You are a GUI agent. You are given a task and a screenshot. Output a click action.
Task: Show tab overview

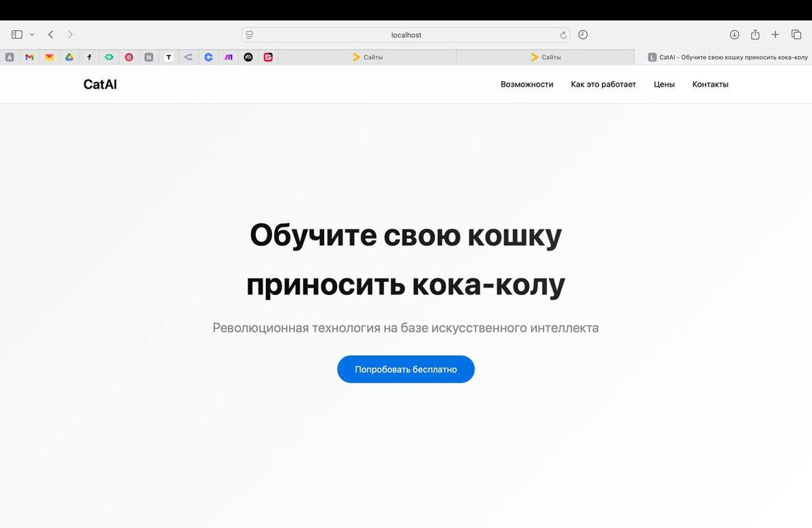(796, 35)
